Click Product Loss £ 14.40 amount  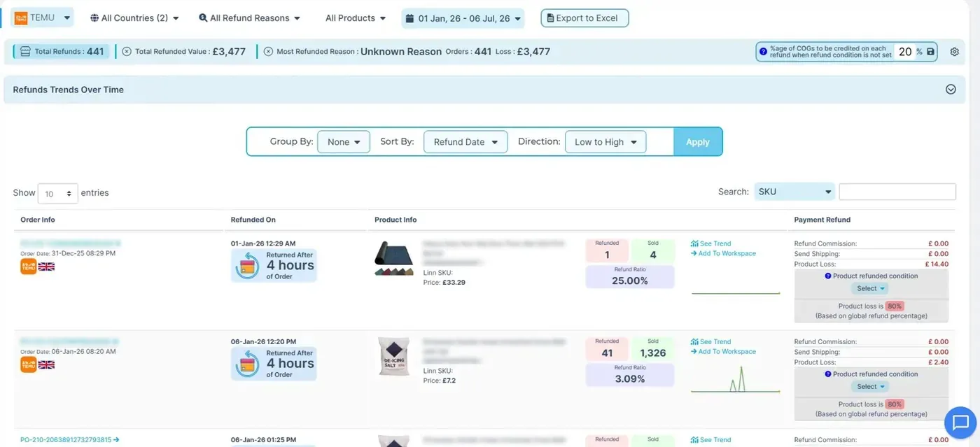coord(937,264)
